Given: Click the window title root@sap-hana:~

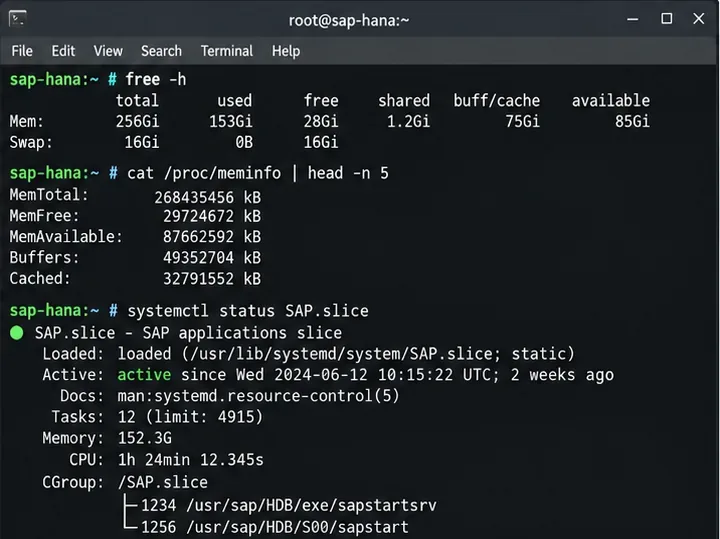Looking at the screenshot, I should click(349, 21).
